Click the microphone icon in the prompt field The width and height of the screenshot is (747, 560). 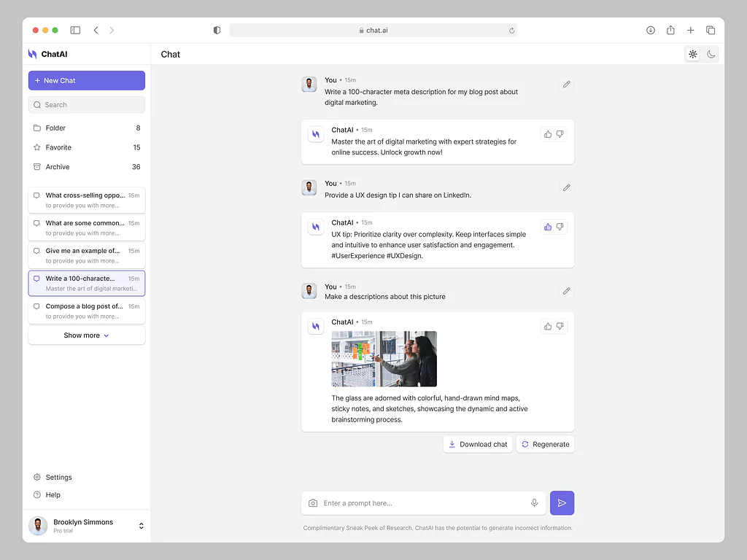tap(534, 503)
